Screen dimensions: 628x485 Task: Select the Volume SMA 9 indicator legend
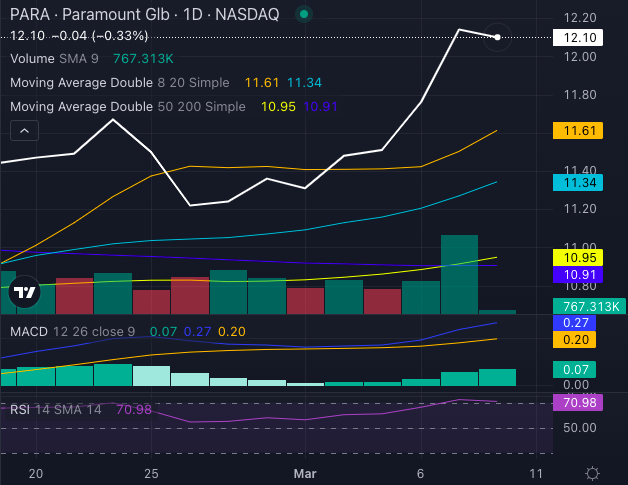tap(55, 59)
